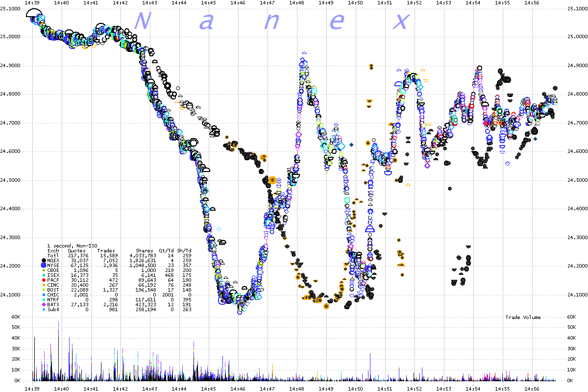Click the 25.1000 price label on the left axis
588x392 pixels.
click(x=10, y=8)
